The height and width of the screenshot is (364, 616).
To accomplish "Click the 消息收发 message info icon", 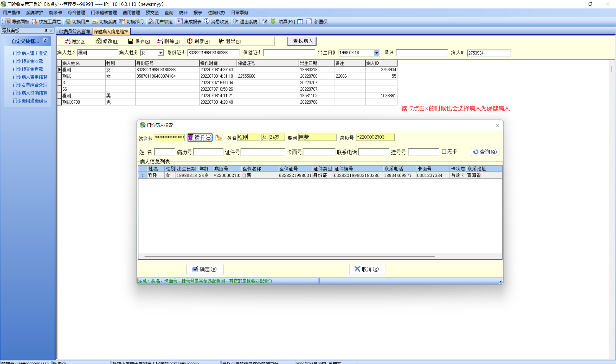I will pyautogui.click(x=207, y=22).
